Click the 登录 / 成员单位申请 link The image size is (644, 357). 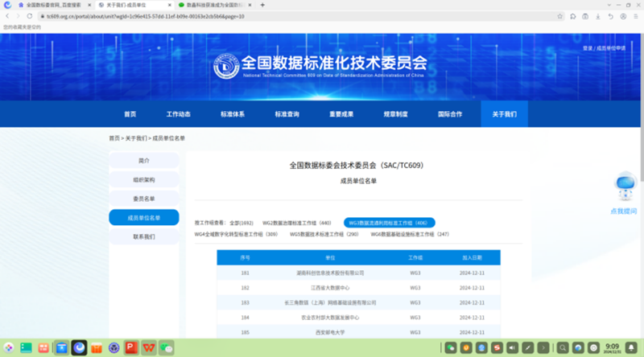pos(604,48)
